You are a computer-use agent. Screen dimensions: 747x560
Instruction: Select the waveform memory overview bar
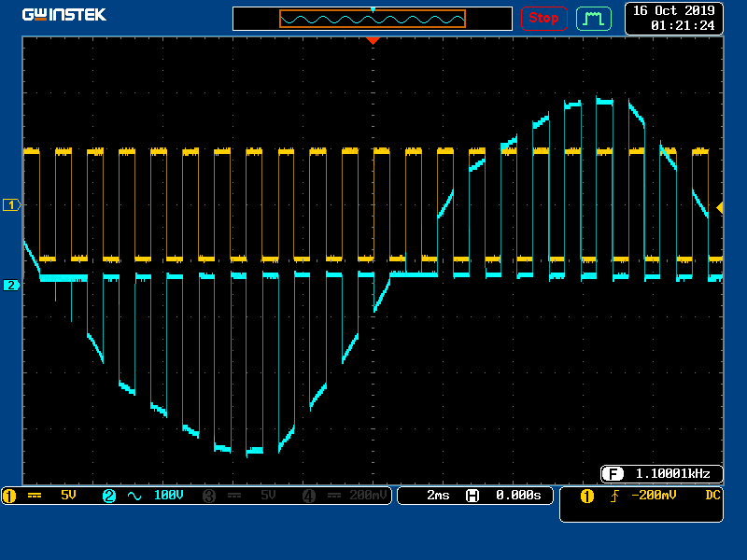372,19
